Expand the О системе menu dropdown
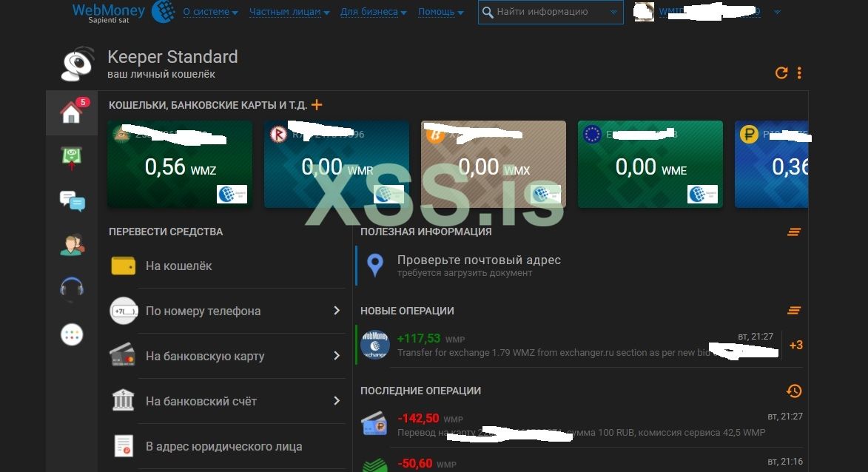Viewport: 868px width, 472px height. click(x=208, y=12)
